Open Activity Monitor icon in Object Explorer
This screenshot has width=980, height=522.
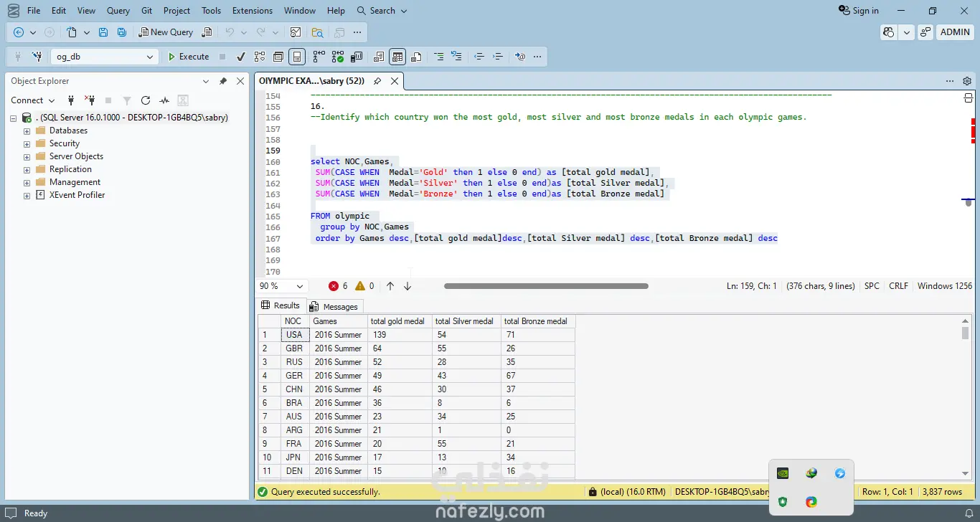164,100
